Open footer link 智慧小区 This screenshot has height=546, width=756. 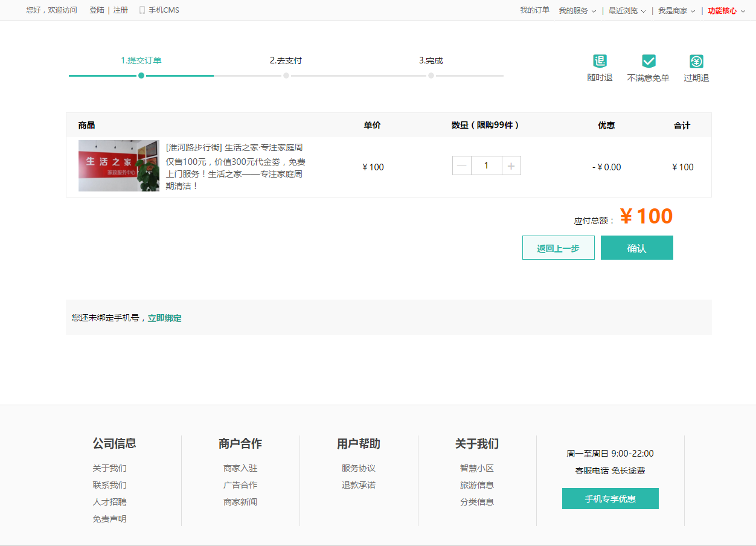point(477,468)
